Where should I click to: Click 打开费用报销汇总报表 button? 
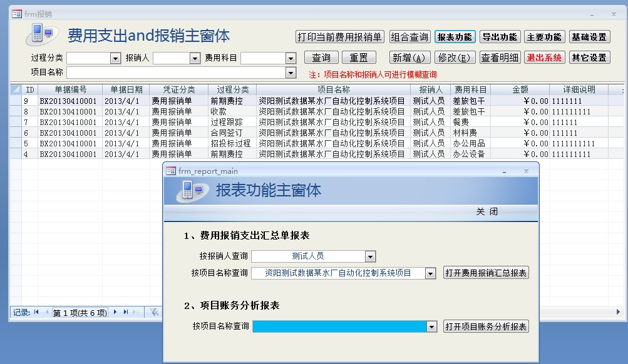tap(486, 273)
